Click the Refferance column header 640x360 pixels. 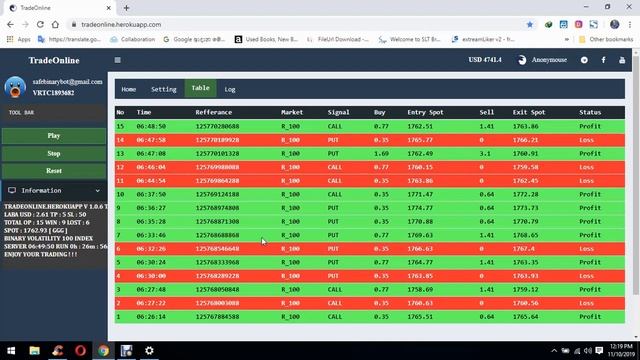pos(213,112)
